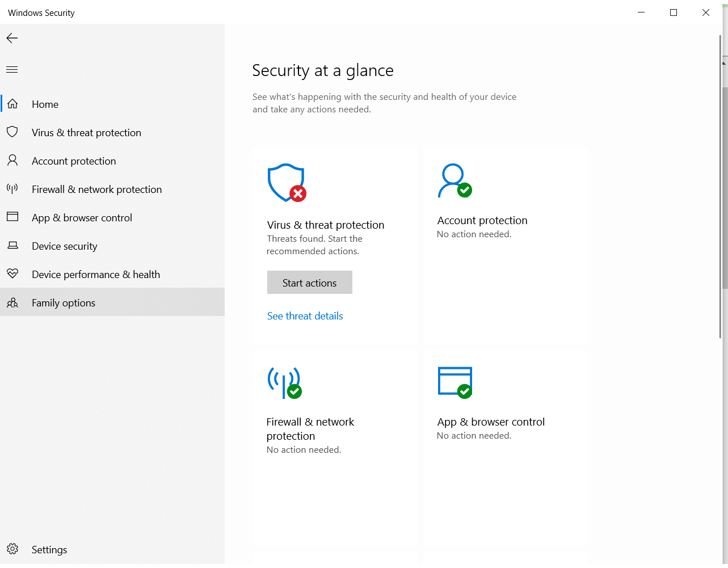The image size is (728, 568).
Task: Open Firewall & network protection in sidebar
Action: 112,189
